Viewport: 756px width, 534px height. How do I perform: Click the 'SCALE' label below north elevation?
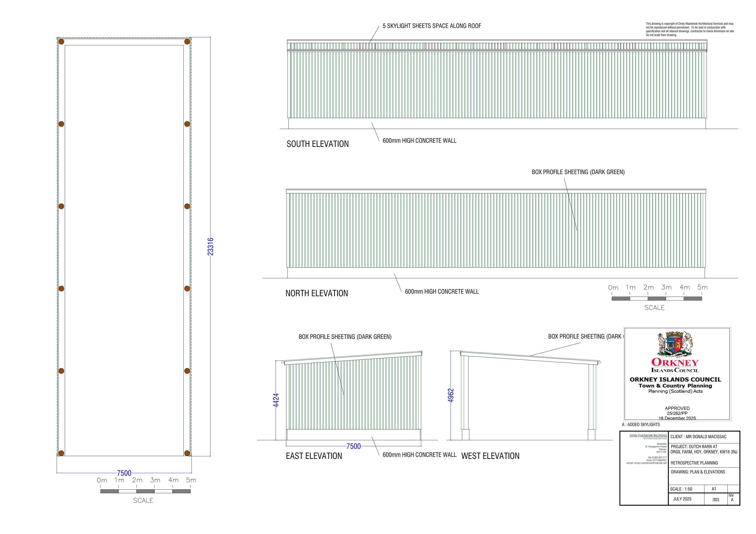coord(655,308)
